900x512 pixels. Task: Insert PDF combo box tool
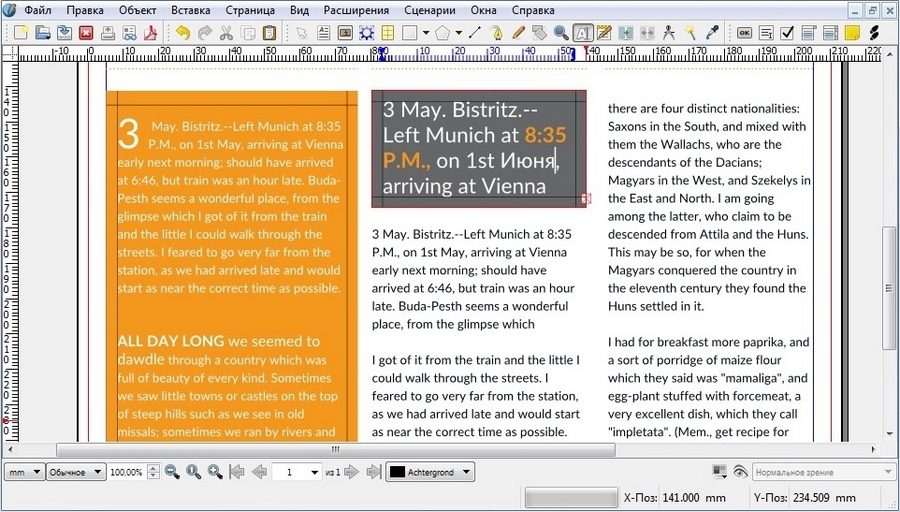[809, 33]
